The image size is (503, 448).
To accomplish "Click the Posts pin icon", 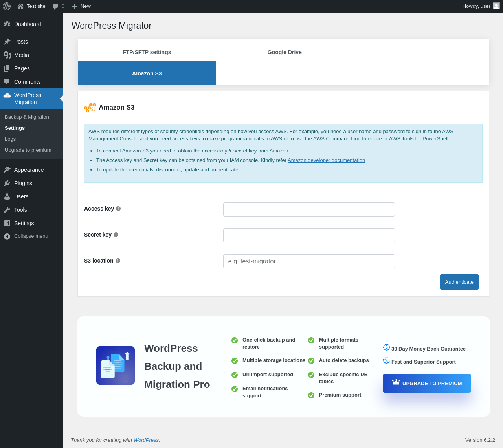I will [x=7, y=42].
